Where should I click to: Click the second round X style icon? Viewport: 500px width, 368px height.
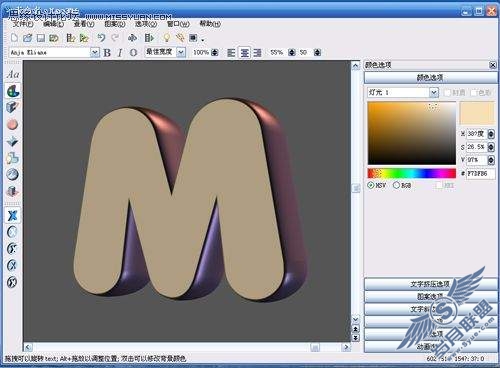coord(12,249)
